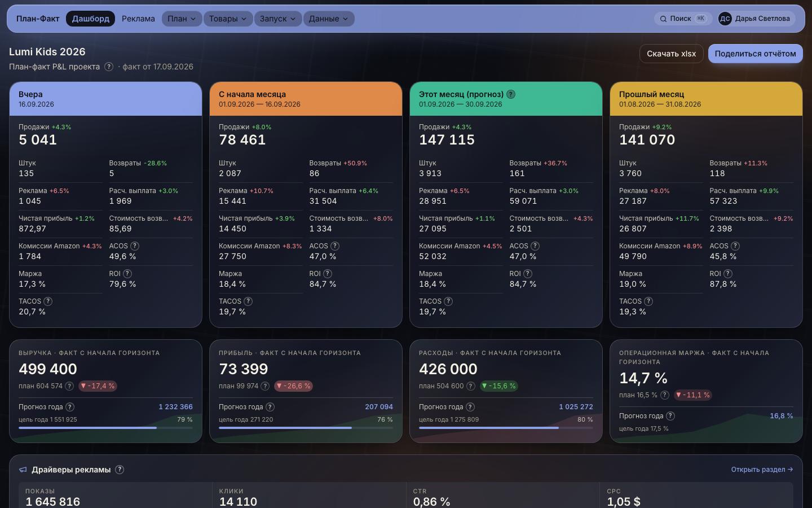Click help icon next to Драйверы рекламы
Viewport: 812px width, 508px height.
coord(120,470)
